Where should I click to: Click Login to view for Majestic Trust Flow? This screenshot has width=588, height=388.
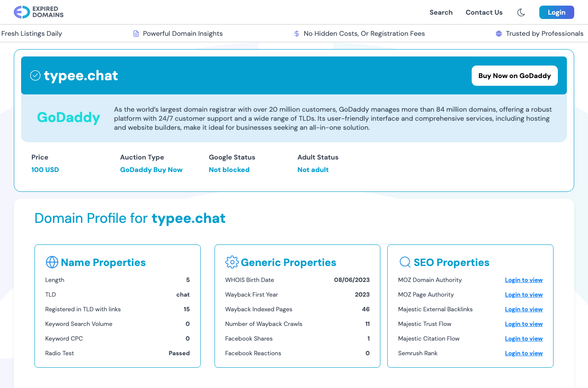(x=524, y=324)
